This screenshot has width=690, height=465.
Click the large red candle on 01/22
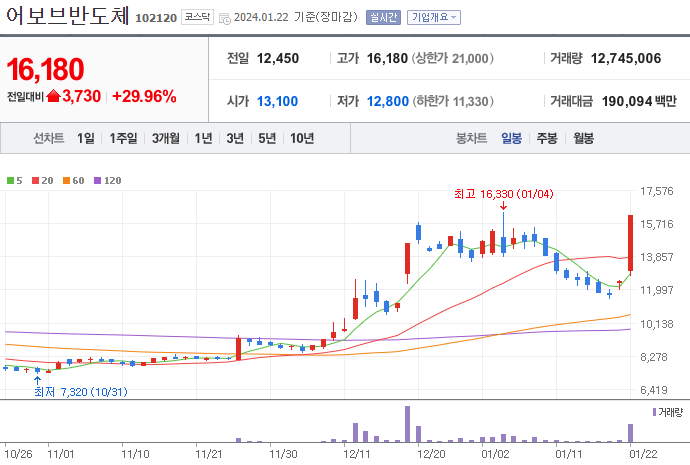[631, 243]
